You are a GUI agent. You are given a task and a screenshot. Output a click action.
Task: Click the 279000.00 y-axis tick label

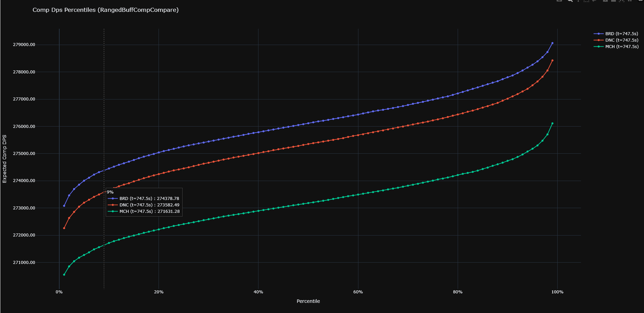24,45
